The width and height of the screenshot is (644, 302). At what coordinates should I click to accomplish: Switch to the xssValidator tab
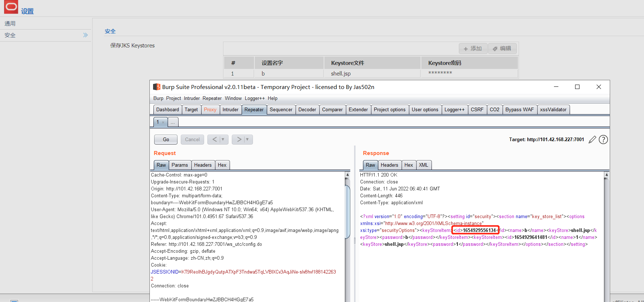(553, 110)
